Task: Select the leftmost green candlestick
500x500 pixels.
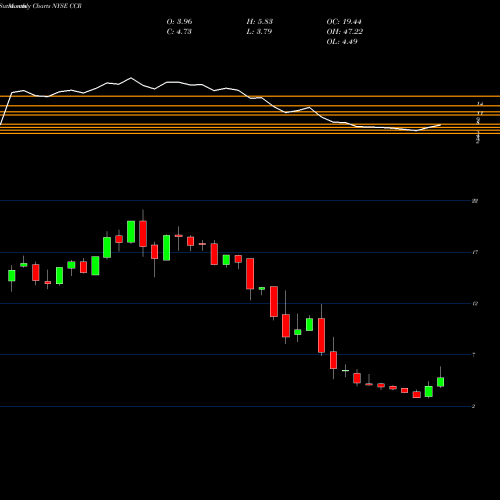Action: tap(12, 276)
